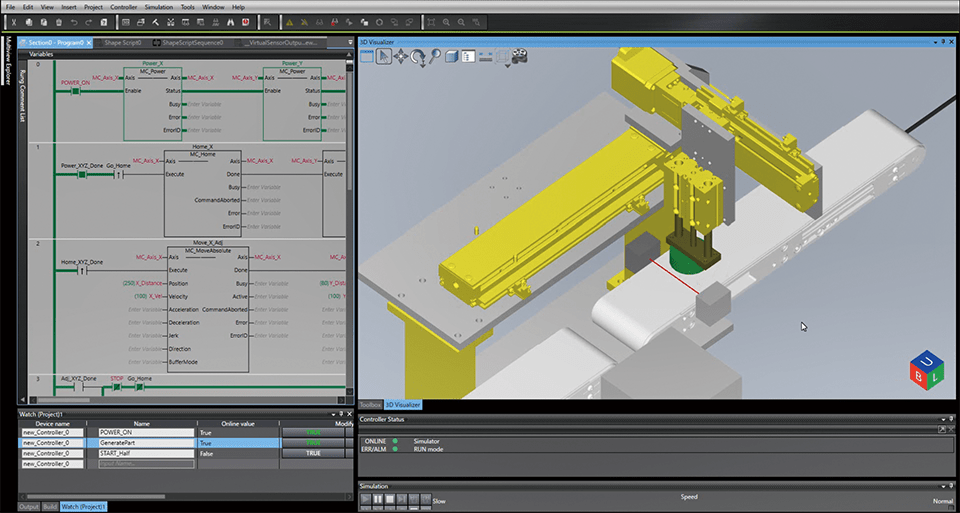Click the Watch panel horizontal scrollbar

(95, 496)
